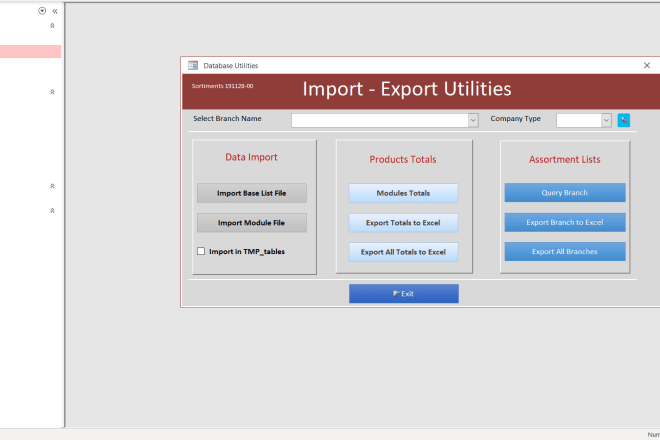This screenshot has height=440, width=660.
Task: Expand the Company Type dropdown arrow
Action: (x=606, y=120)
